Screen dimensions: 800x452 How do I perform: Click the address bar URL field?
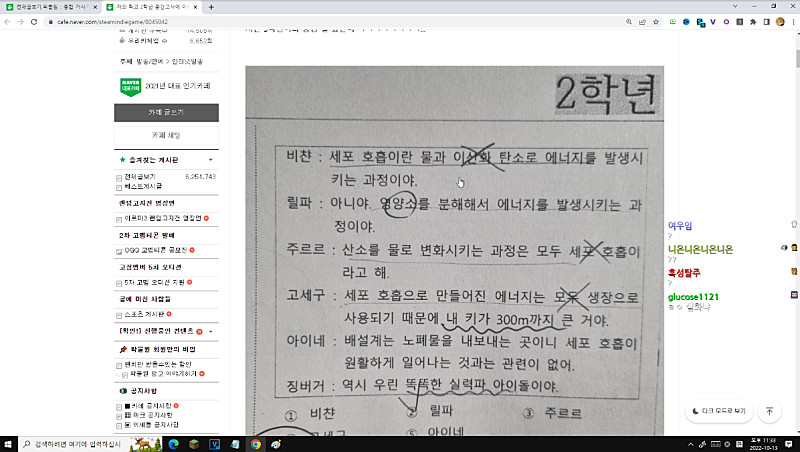(x=337, y=22)
